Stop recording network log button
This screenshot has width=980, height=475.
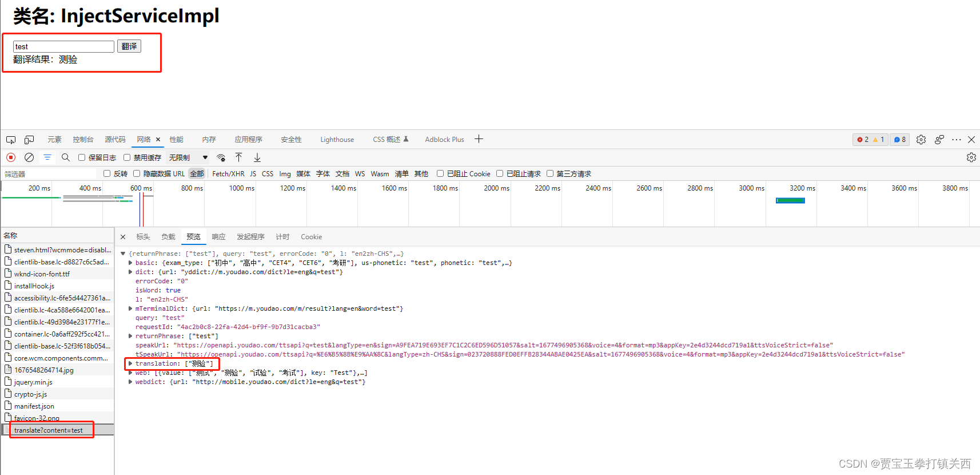pyautogui.click(x=11, y=157)
